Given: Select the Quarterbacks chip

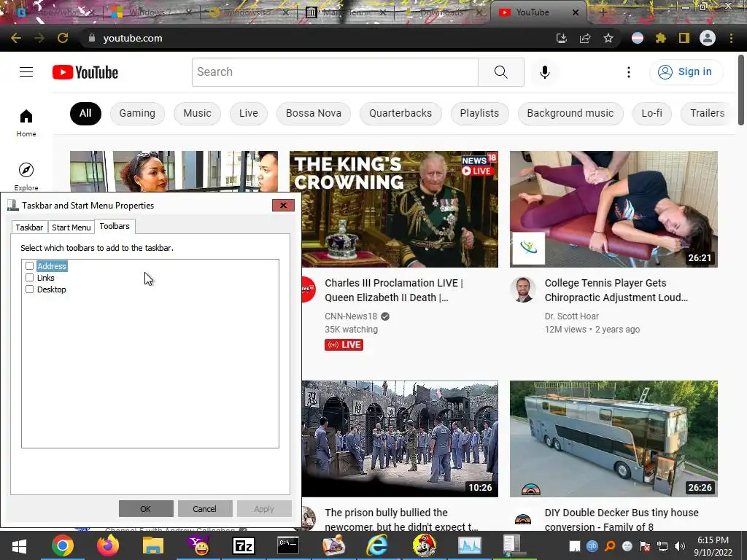Looking at the screenshot, I should [400, 113].
